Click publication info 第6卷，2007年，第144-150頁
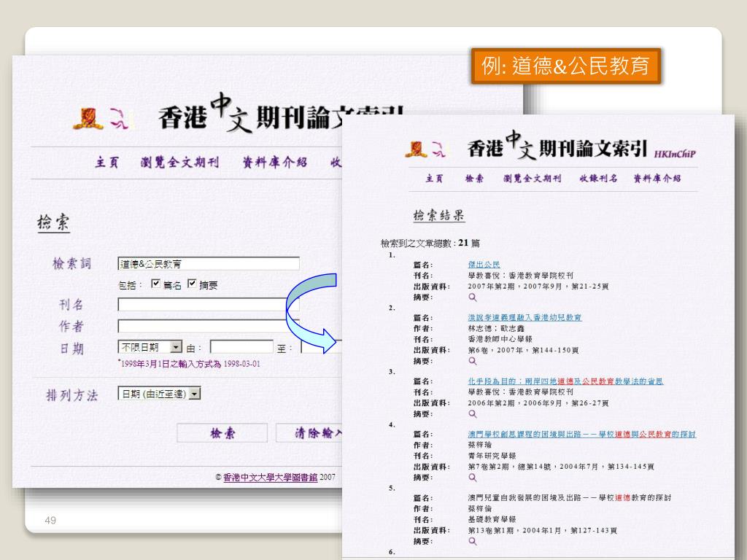747x560 pixels. click(x=523, y=350)
